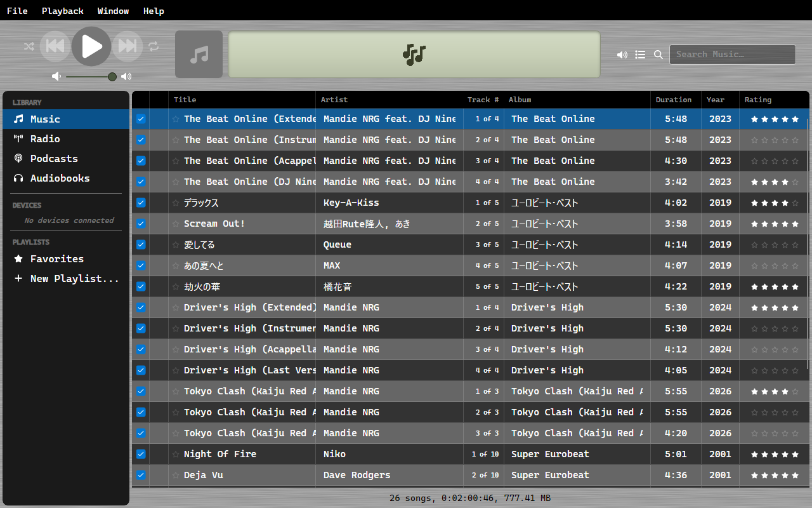The image size is (812, 508).
Task: Open the album artwork placeholder
Action: click(x=199, y=54)
